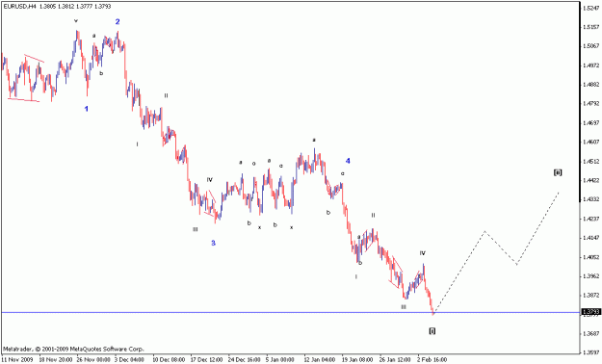Select the blue wave 2 label
The width and height of the screenshot is (602, 364).
click(118, 22)
